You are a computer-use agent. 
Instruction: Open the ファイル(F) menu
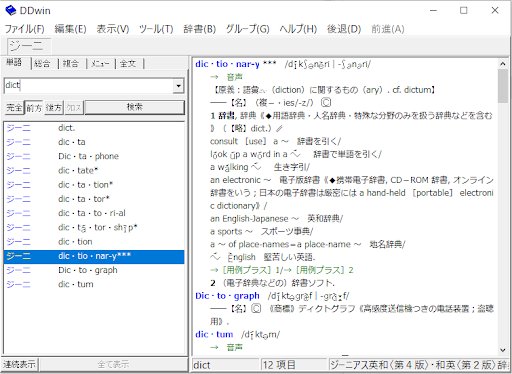(x=24, y=29)
